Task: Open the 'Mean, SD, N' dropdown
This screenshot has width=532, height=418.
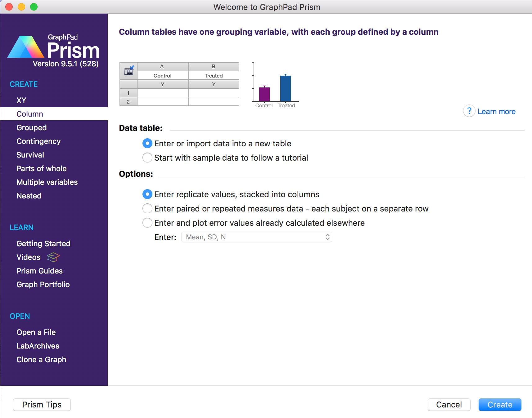Action: 257,237
